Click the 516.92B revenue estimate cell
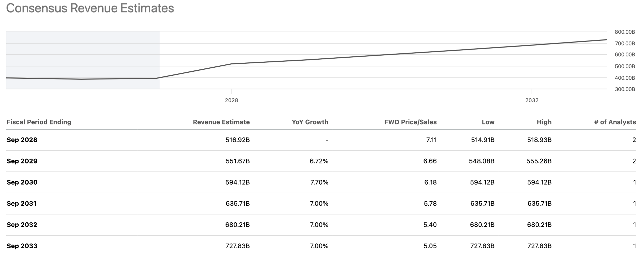 tap(237, 140)
